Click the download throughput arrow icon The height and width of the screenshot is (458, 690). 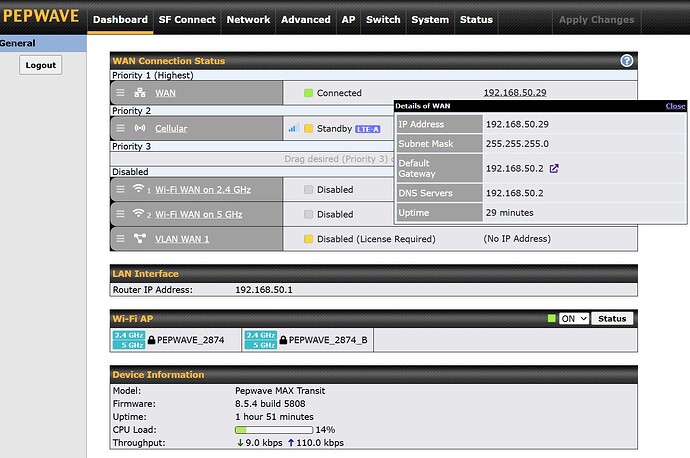coord(240,443)
